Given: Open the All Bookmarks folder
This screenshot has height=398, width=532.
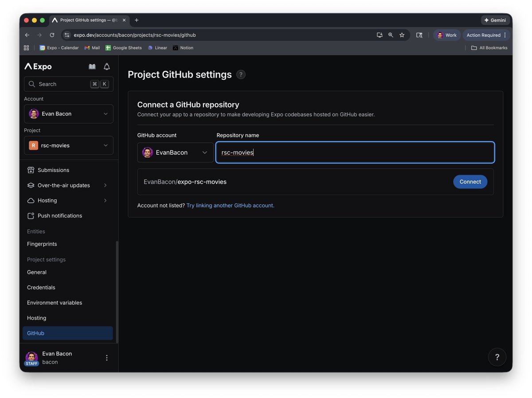Looking at the screenshot, I should click(x=489, y=48).
